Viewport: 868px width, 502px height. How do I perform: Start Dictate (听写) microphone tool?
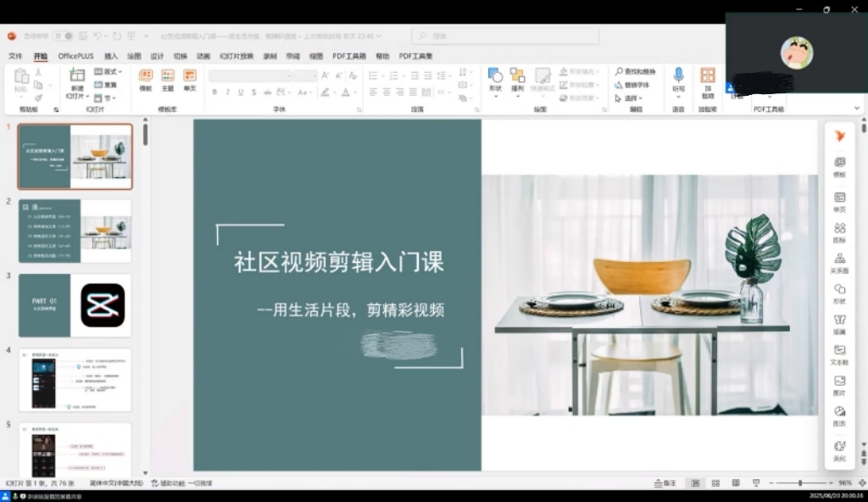tap(678, 78)
